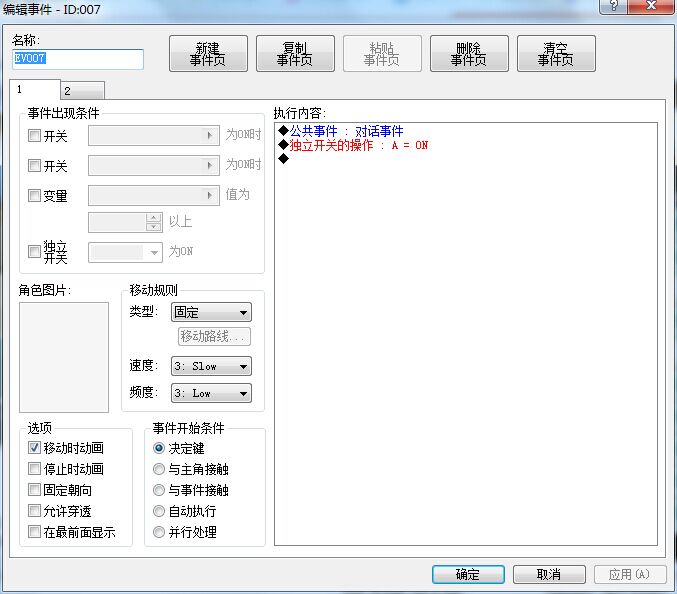Click the 删除事件页 button

469,54
